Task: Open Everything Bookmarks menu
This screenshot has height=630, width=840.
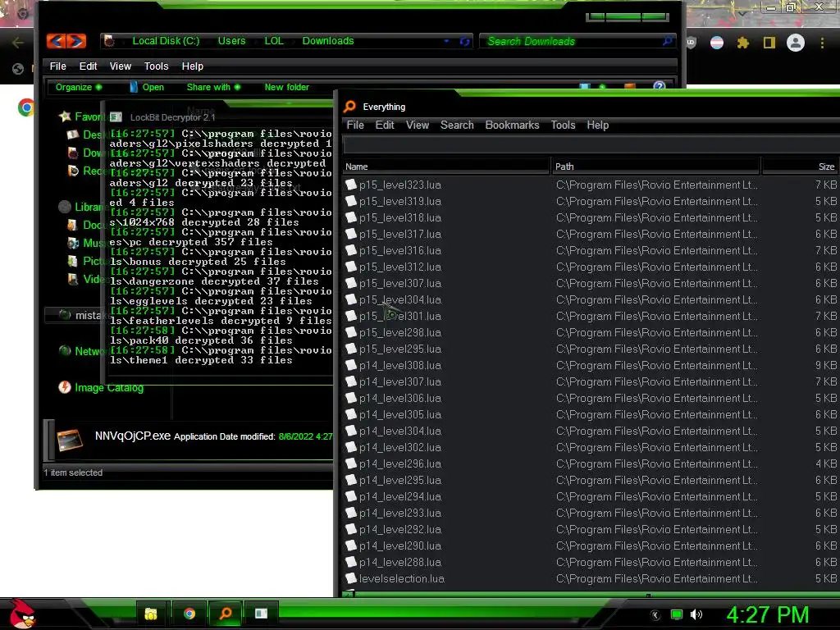Action: point(512,125)
